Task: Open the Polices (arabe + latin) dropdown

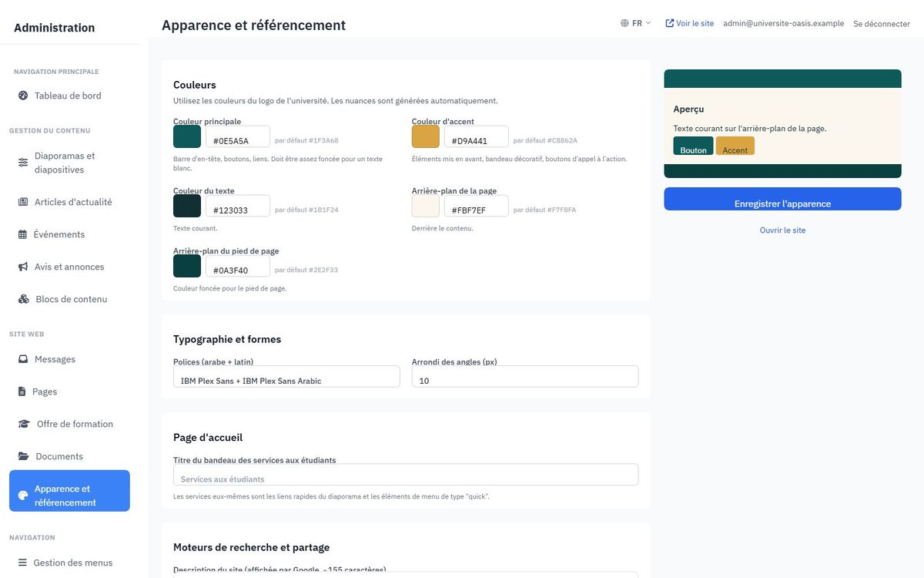Action: click(x=286, y=376)
